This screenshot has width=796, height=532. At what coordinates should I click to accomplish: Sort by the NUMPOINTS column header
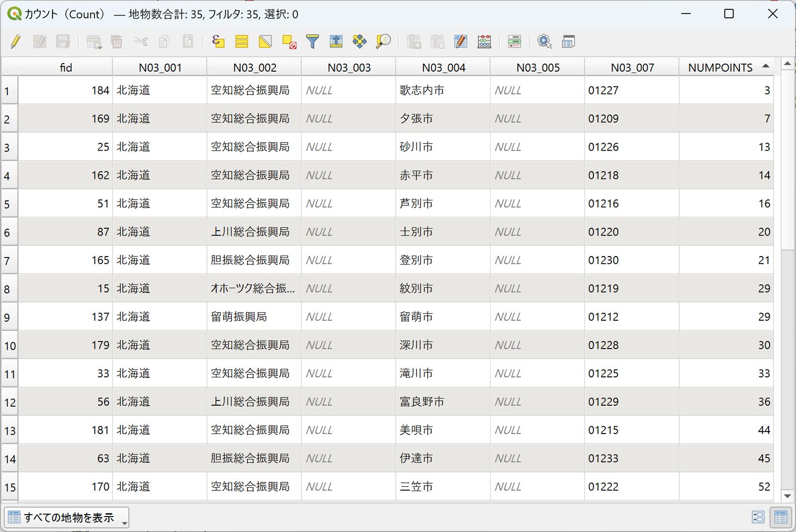coord(726,67)
